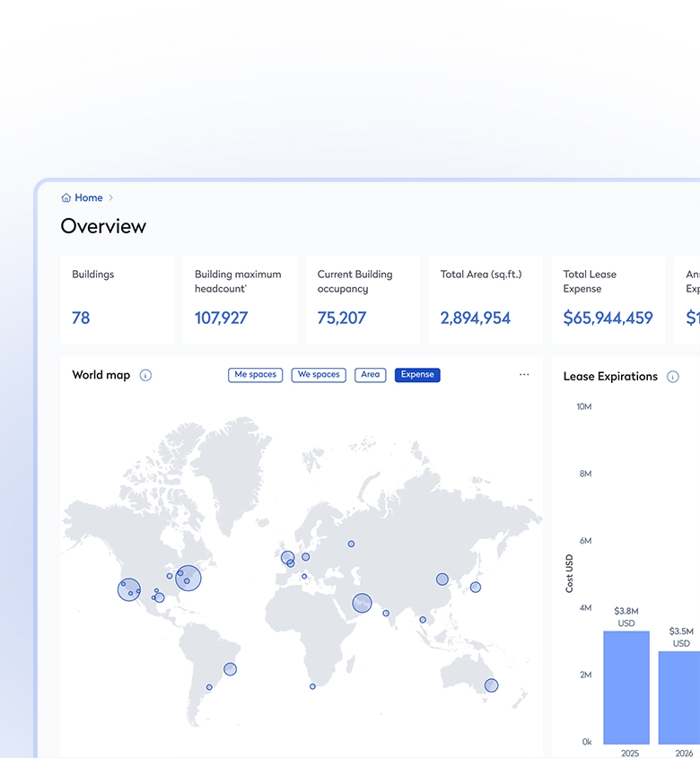Click the Total Area (sq.ft.) card
This screenshot has height=758, width=700.
(x=486, y=300)
